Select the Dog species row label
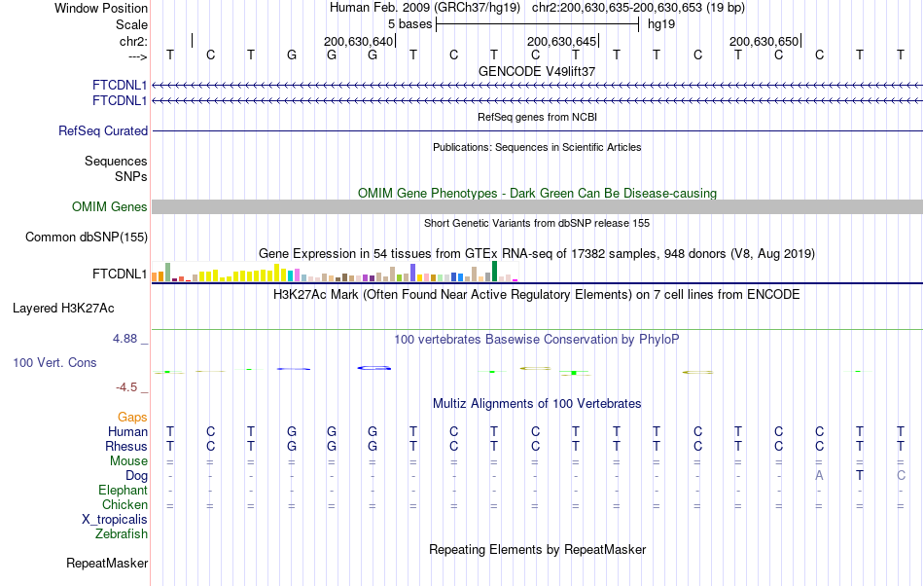This screenshot has width=924, height=586. click(x=136, y=476)
